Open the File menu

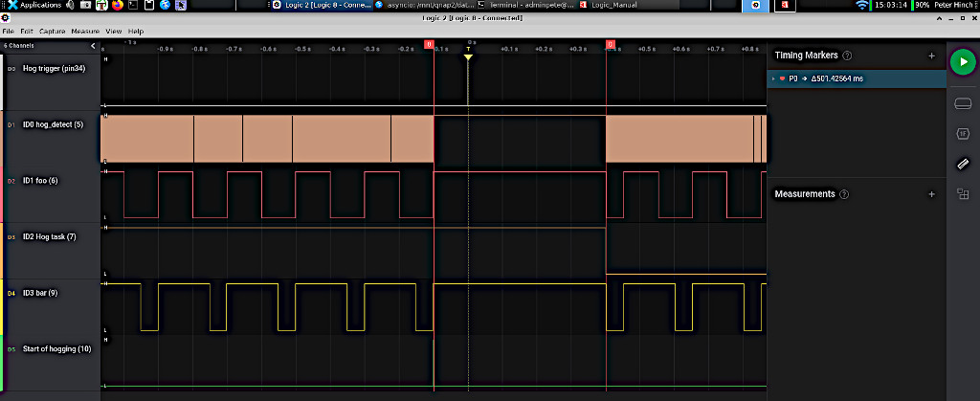(x=8, y=32)
